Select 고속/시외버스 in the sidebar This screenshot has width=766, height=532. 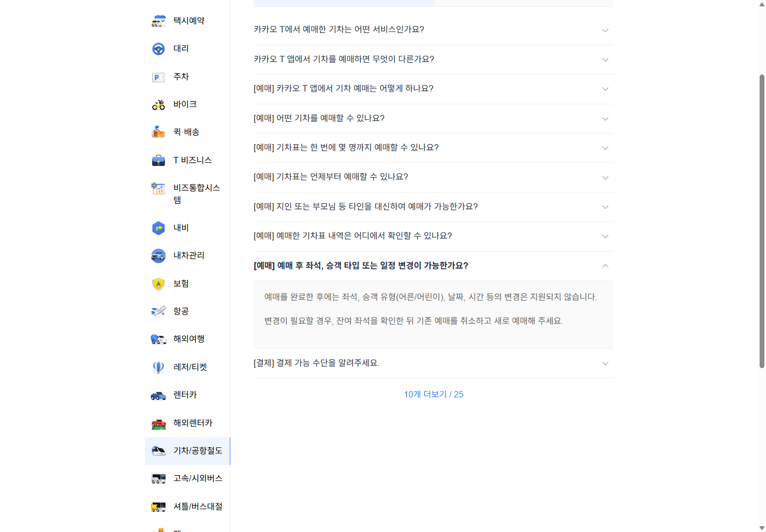187,478
